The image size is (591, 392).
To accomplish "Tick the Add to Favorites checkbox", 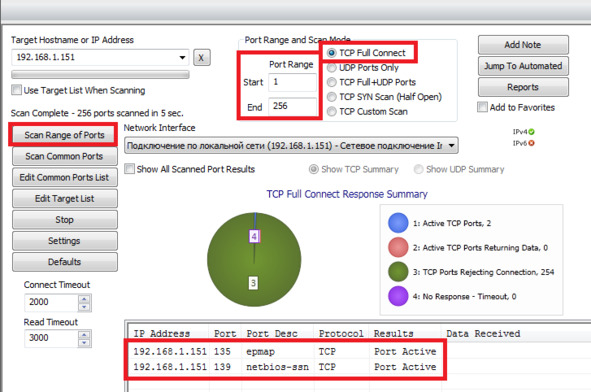I will (x=482, y=107).
